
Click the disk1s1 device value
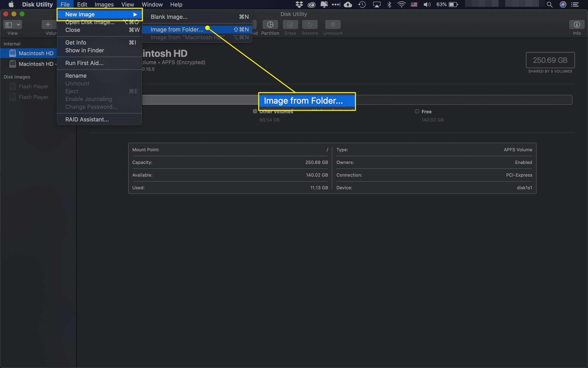point(524,188)
